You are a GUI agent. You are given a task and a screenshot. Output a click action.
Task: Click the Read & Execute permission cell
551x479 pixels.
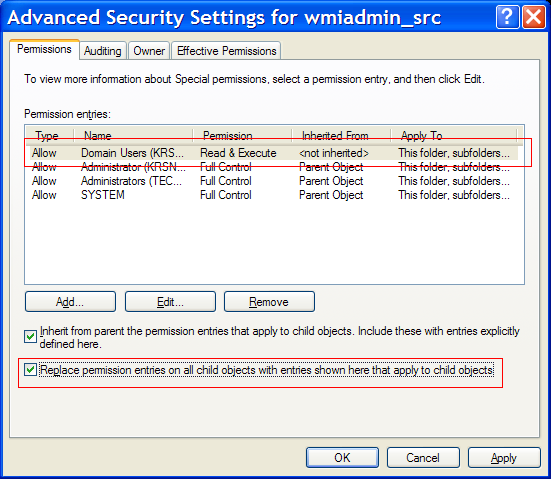click(238, 153)
